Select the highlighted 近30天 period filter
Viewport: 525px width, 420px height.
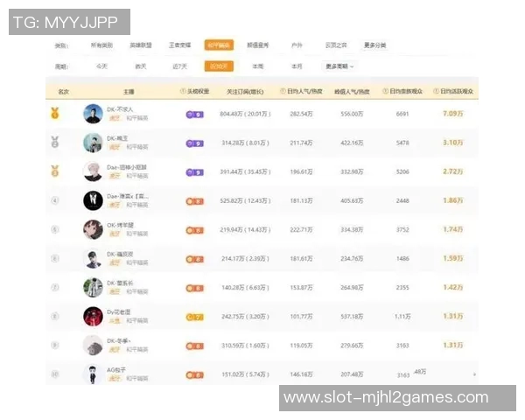pos(219,66)
